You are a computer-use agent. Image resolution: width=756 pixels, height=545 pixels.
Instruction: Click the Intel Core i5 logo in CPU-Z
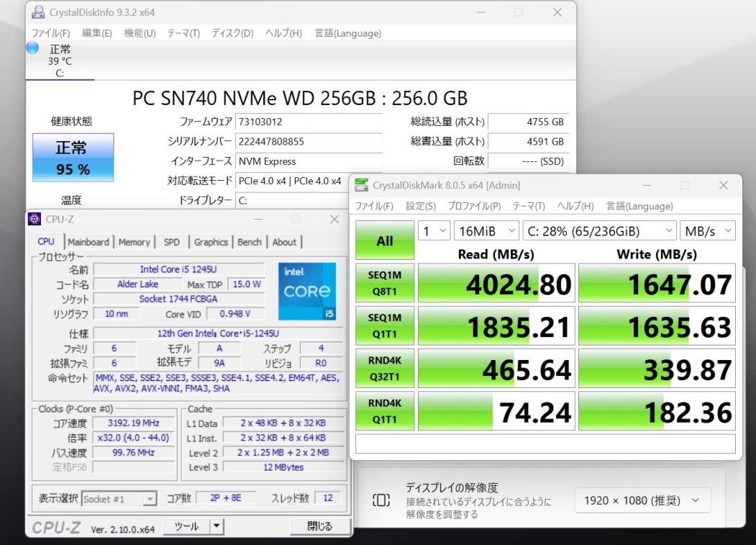click(307, 291)
